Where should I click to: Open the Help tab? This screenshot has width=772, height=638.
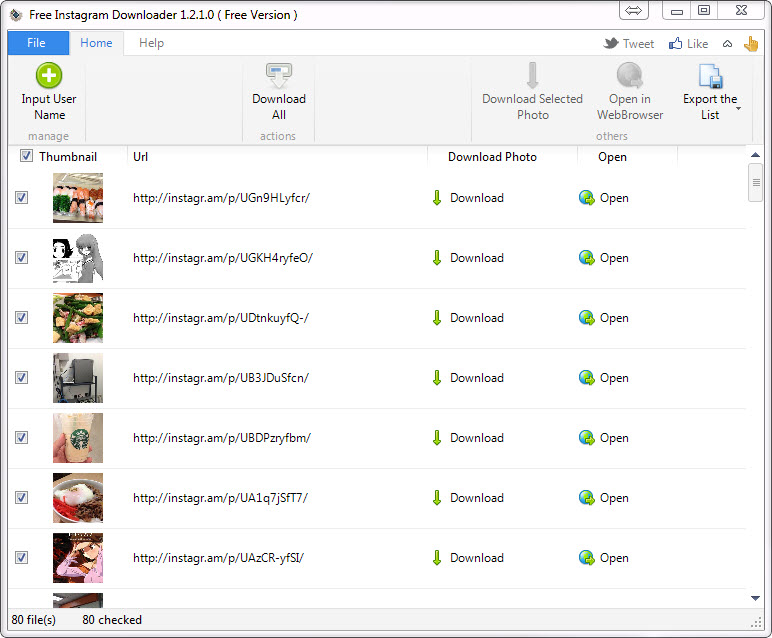(x=151, y=43)
